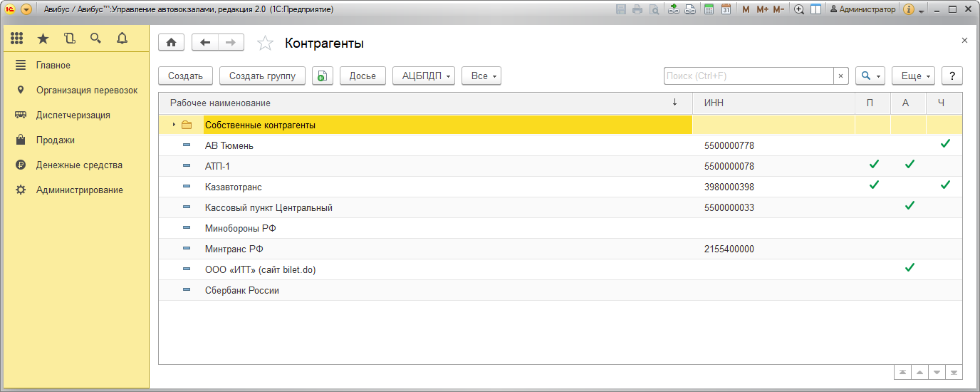Click the home page button

(x=171, y=43)
